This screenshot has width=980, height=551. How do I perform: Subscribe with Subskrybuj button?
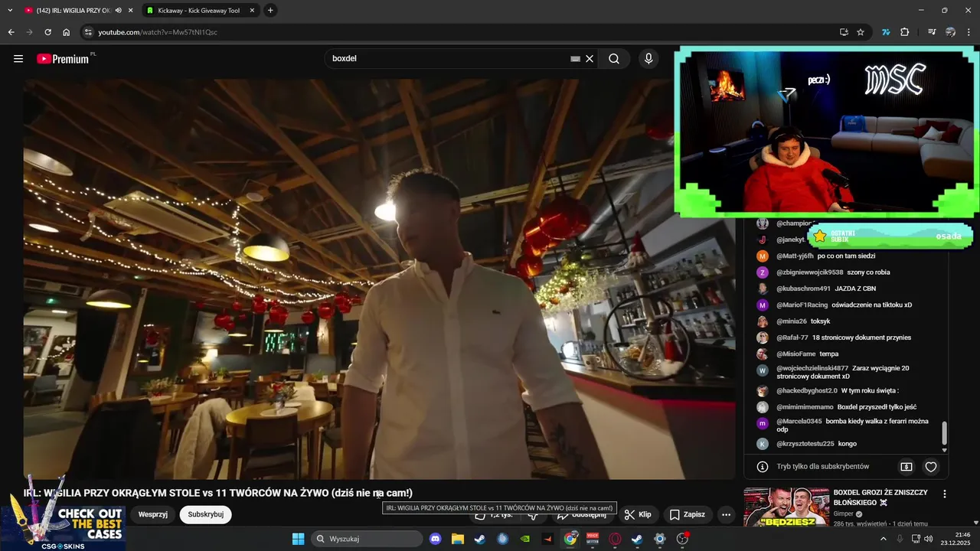[206, 514]
